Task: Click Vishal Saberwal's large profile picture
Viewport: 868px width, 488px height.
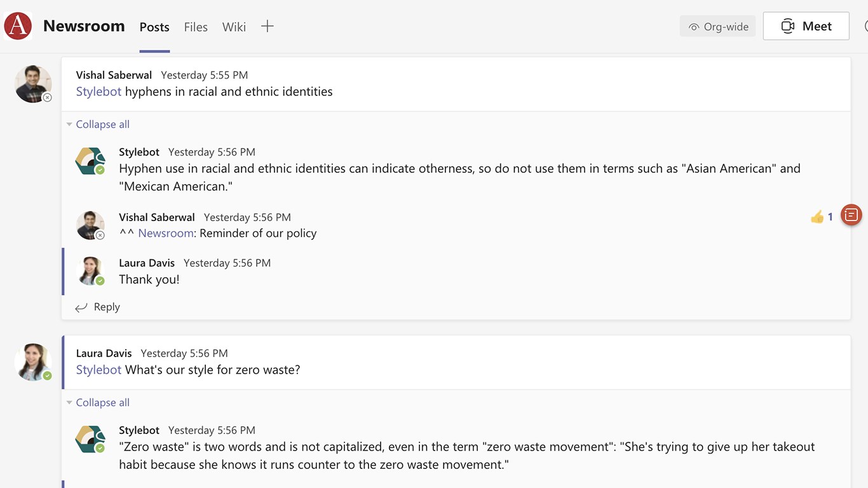Action: [x=33, y=83]
